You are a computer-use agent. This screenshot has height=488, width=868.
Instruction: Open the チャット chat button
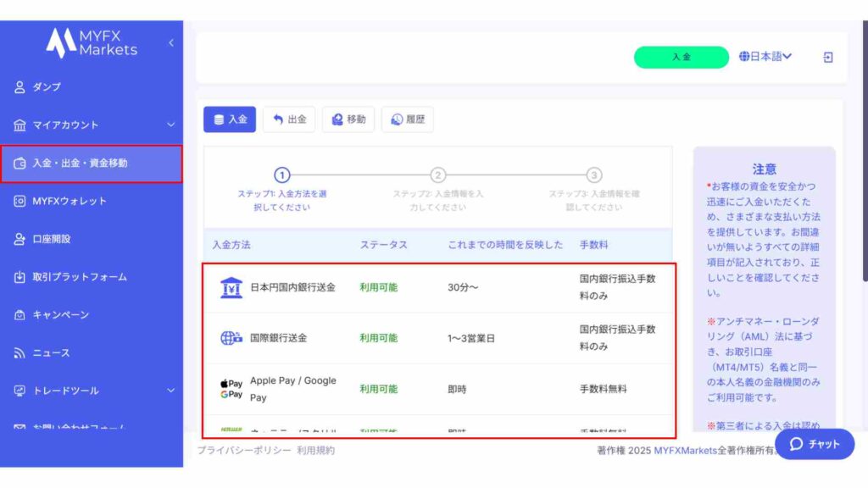click(815, 444)
